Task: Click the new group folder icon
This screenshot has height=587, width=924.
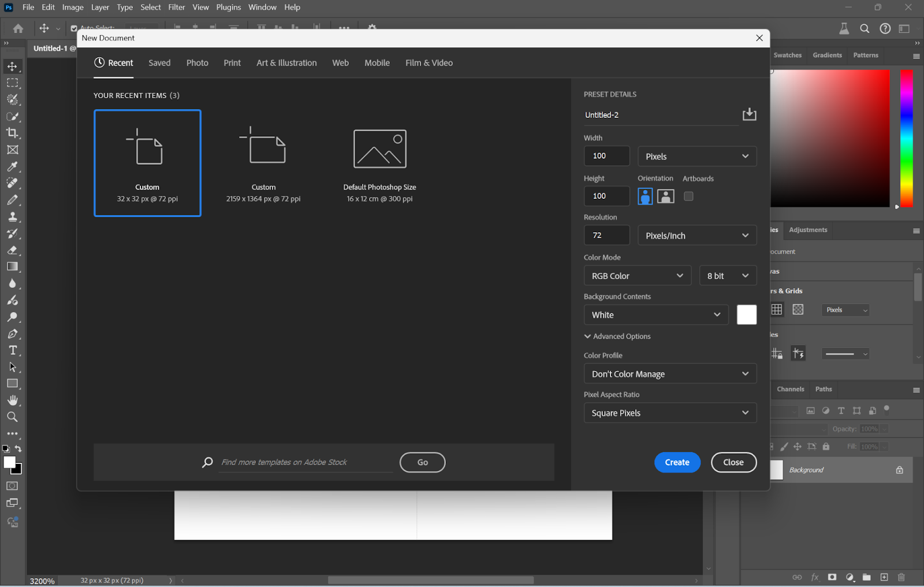Action: pos(867,577)
